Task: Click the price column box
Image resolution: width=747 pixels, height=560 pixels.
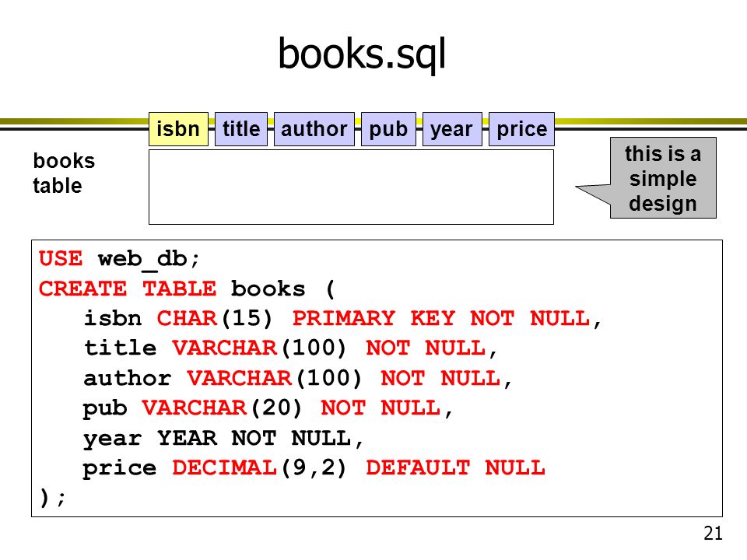Action: pos(521,129)
